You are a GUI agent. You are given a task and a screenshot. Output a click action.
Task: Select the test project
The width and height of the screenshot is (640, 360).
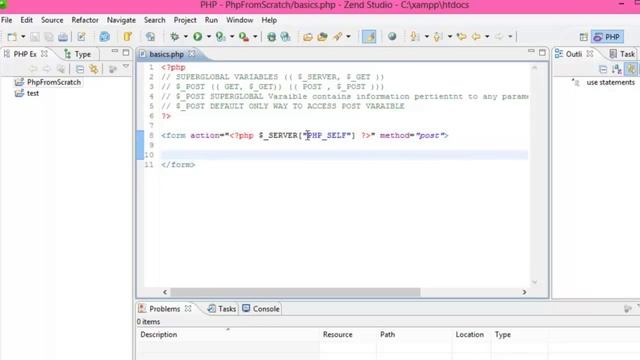tap(33, 93)
